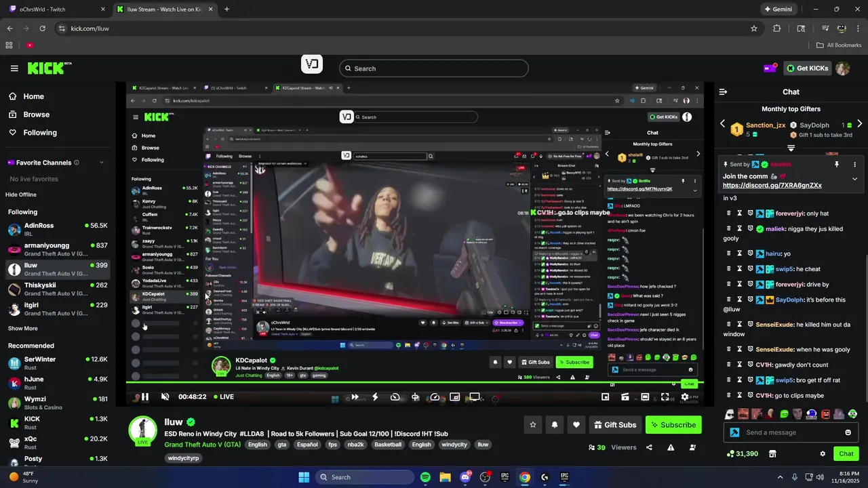The image size is (868, 488).
Task: Toggle theater mode in the player controls
Action: coord(645,397)
